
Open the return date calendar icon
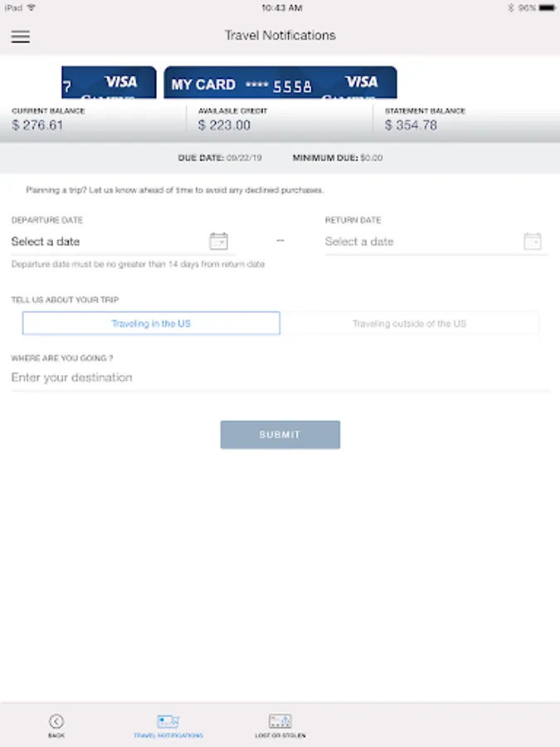point(533,241)
